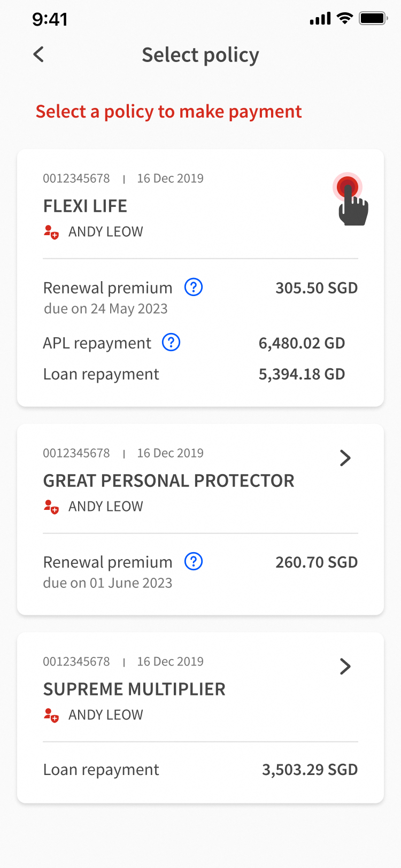Tap Flexi Life Loan repayment row label
This screenshot has height=868, width=401.
pyautogui.click(x=101, y=374)
